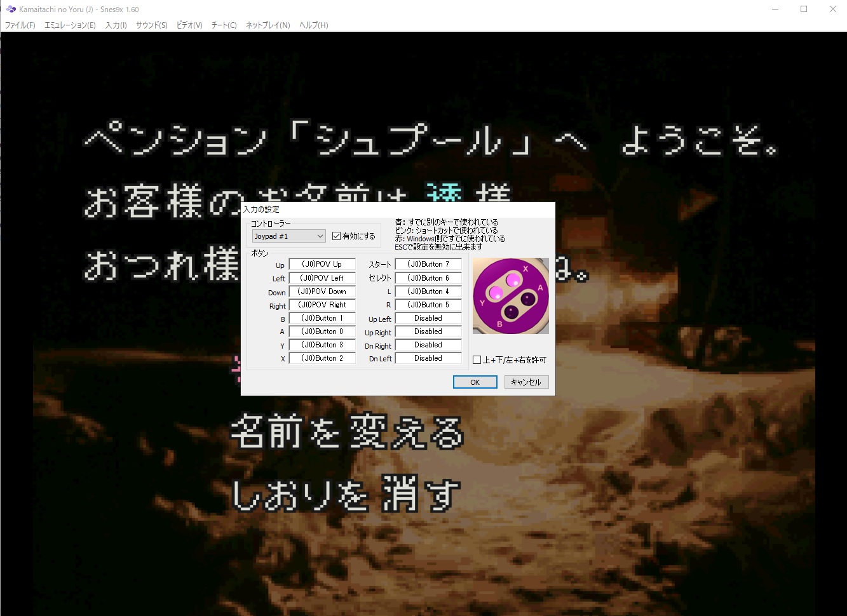Click しおりを消す in the game screen

pyautogui.click(x=346, y=493)
